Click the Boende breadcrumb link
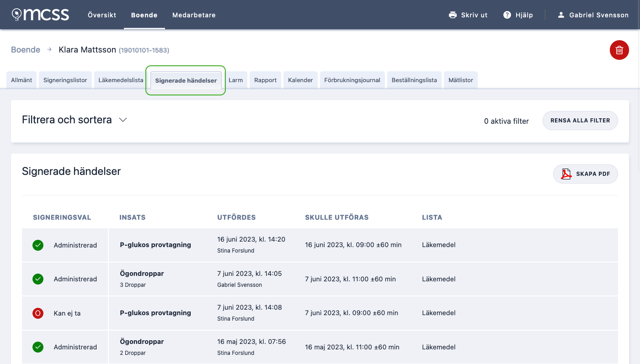This screenshot has height=364, width=640. [26, 50]
